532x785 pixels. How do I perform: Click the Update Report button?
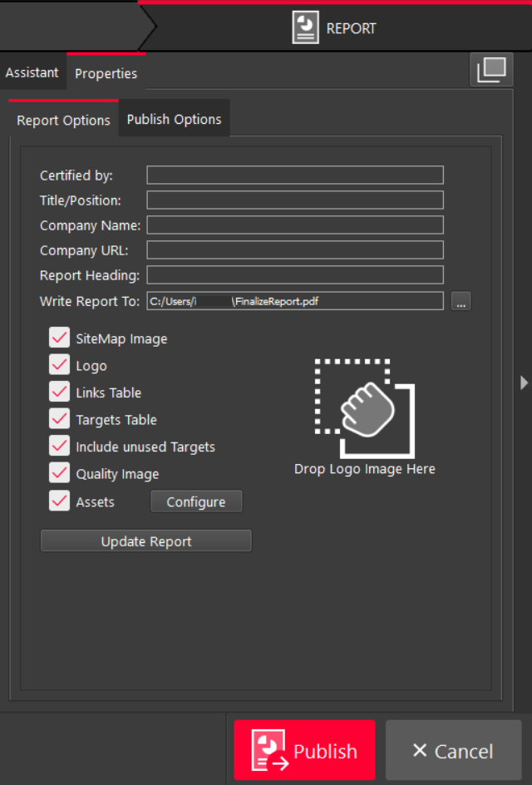146,541
